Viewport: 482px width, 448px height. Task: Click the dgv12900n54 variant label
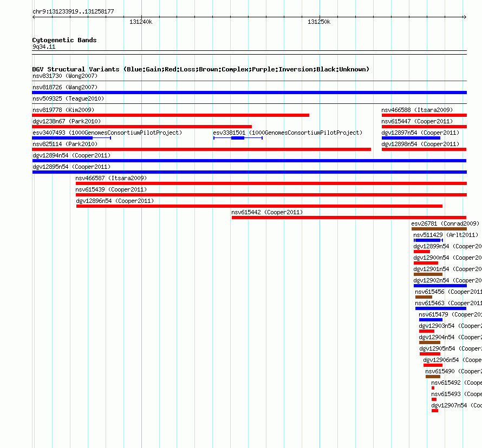pos(447,258)
